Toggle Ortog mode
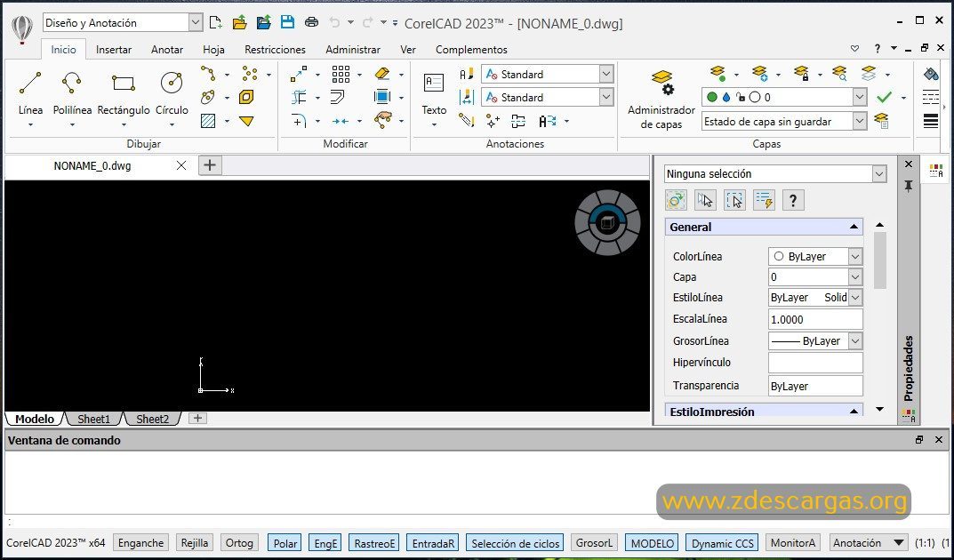The height and width of the screenshot is (560, 954). pos(239,543)
